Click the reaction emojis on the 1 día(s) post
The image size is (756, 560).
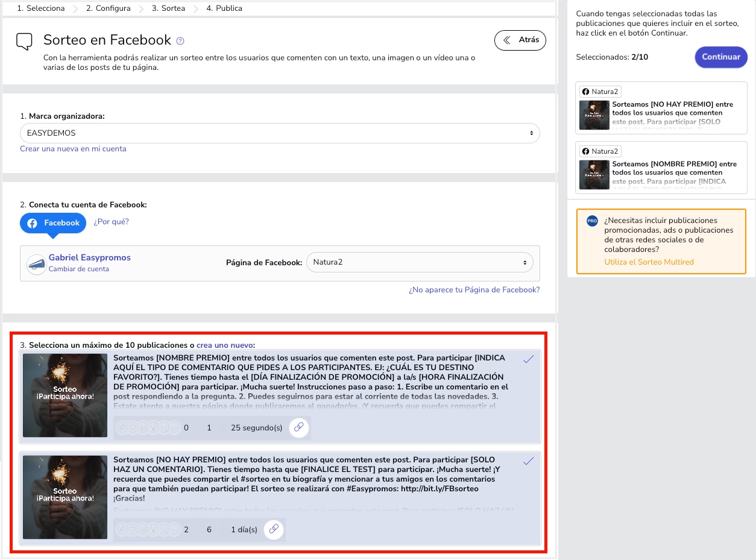tap(148, 530)
